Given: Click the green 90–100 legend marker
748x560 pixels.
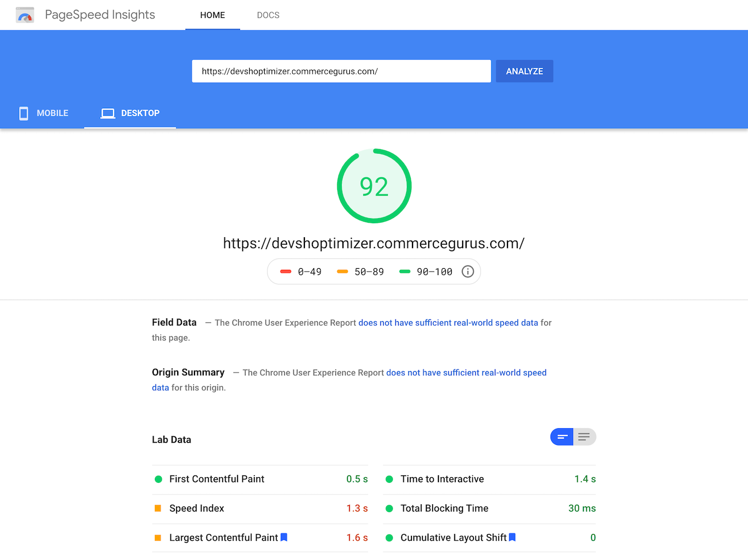Looking at the screenshot, I should pyautogui.click(x=404, y=272).
